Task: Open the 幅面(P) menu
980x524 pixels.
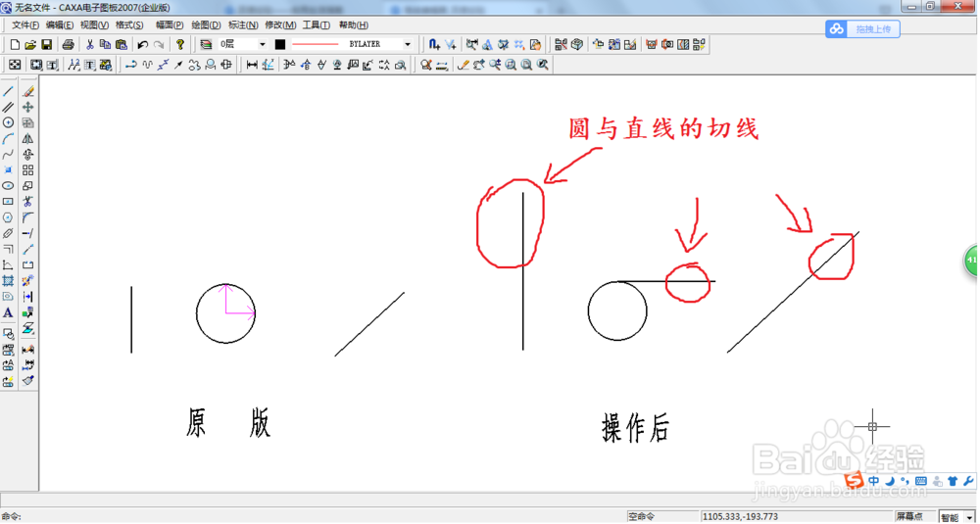Action: [x=170, y=25]
